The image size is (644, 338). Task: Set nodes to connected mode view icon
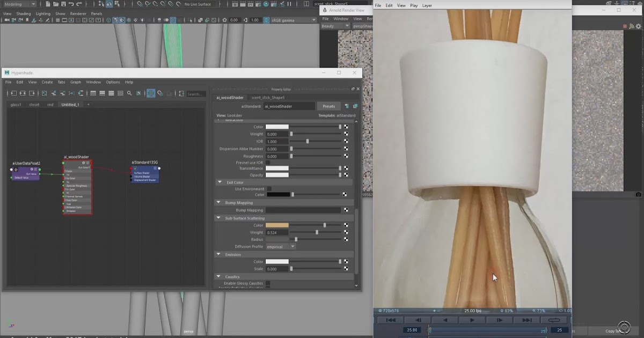(102, 93)
